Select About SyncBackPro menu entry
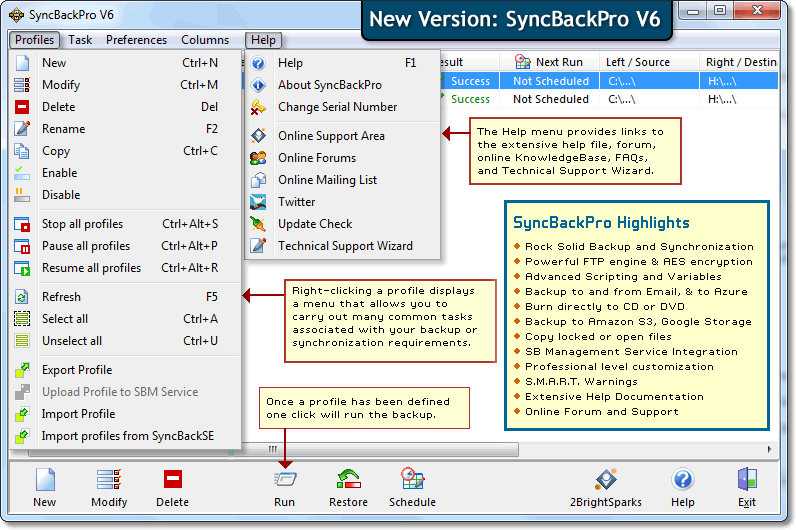The width and height of the screenshot is (796, 530). coord(343,85)
